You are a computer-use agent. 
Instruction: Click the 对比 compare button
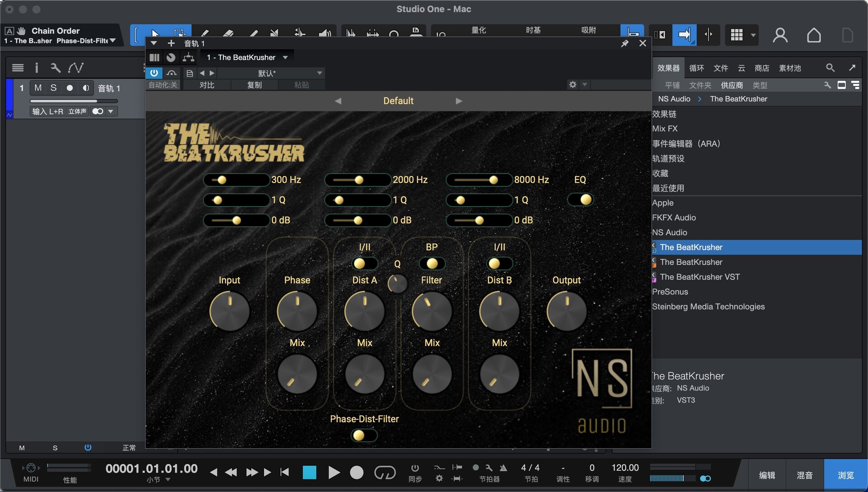[x=207, y=85]
